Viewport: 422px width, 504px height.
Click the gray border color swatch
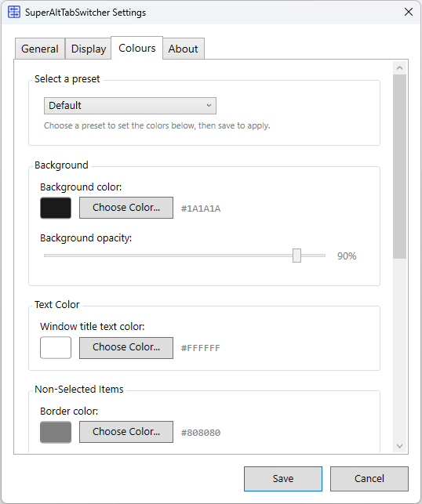56,432
